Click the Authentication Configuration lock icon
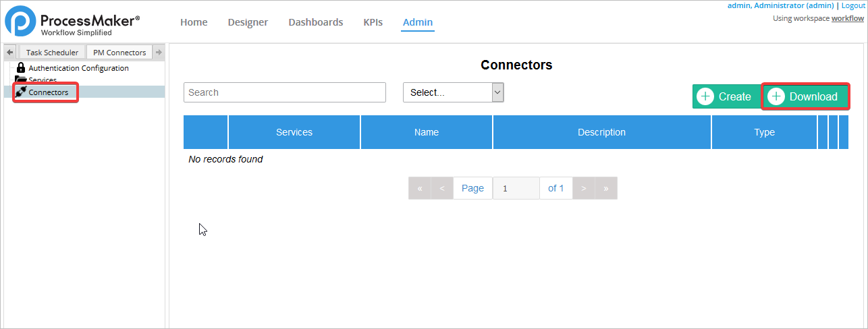This screenshot has height=329, width=868. click(x=21, y=67)
